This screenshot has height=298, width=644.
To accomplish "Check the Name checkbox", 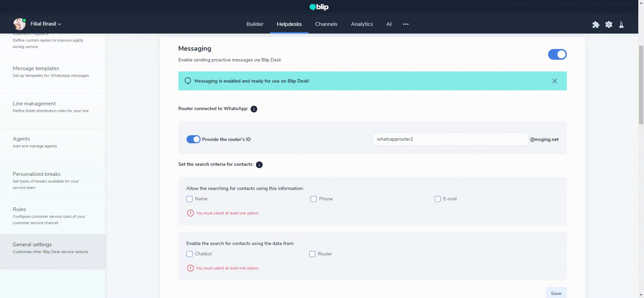I will coord(190,199).
